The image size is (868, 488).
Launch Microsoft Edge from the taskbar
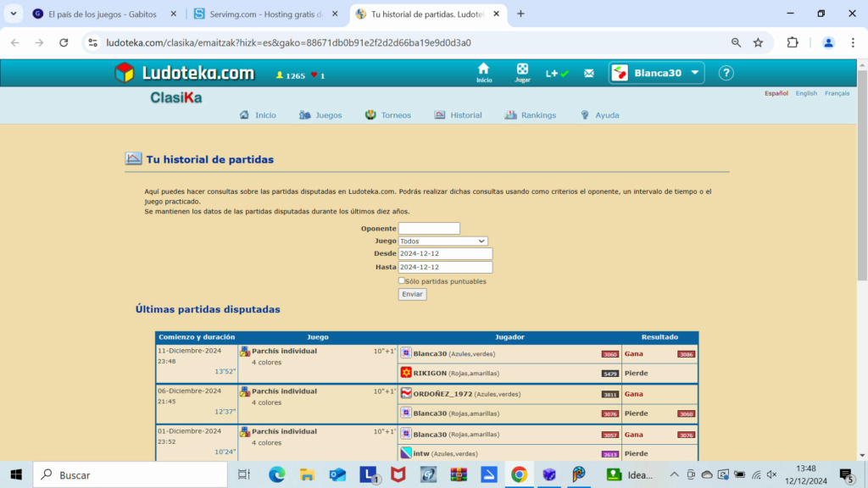(x=277, y=474)
